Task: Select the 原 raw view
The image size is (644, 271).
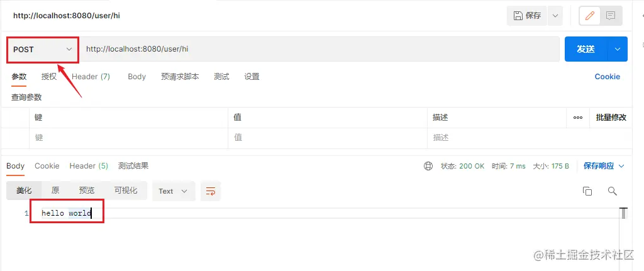Action: 55,191
